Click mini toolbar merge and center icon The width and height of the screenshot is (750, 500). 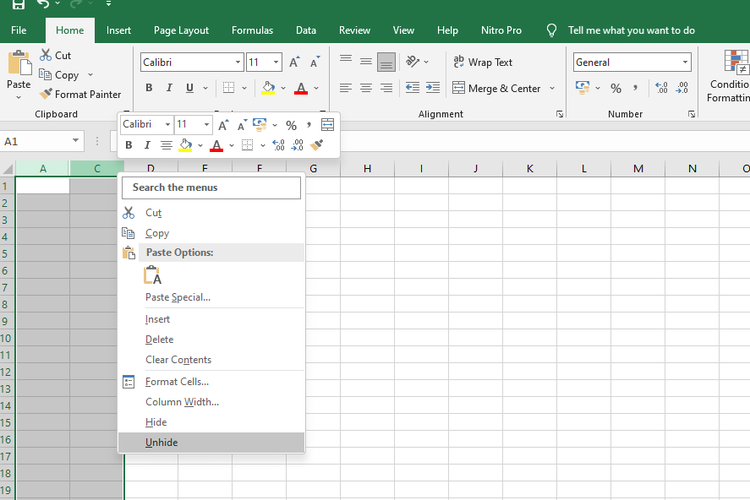[328, 125]
